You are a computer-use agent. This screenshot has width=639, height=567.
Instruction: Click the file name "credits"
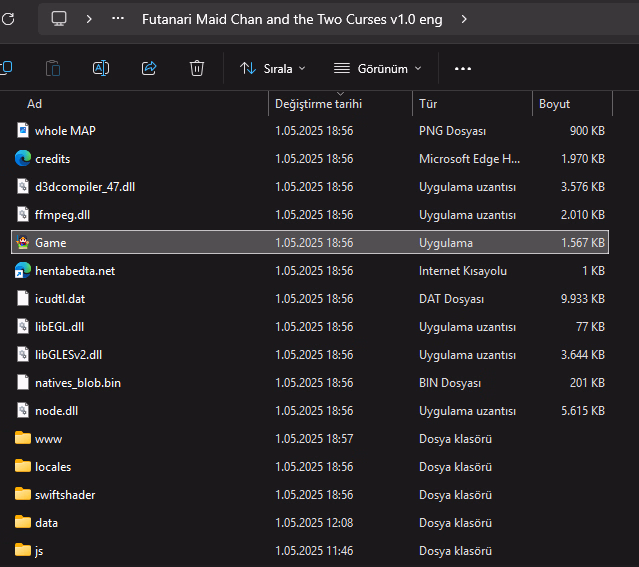53,159
